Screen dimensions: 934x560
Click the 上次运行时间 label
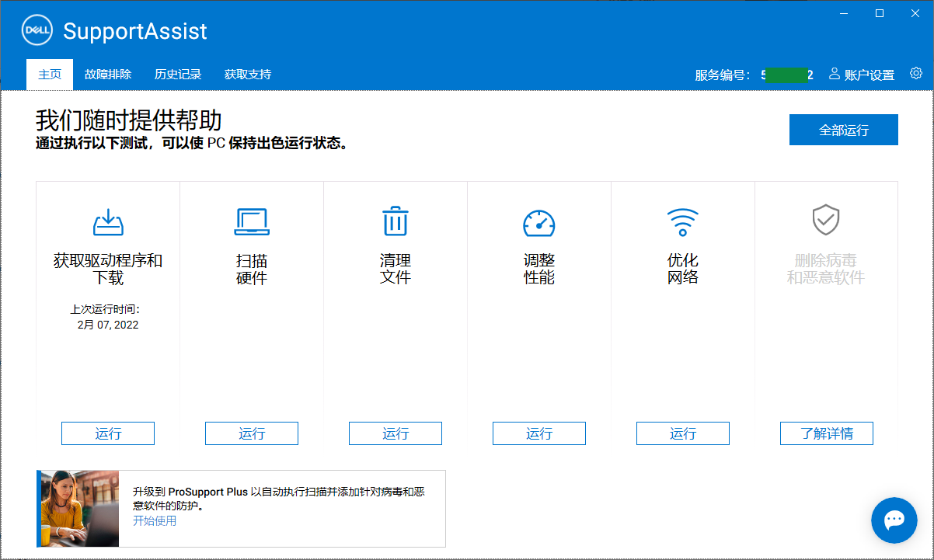(x=105, y=309)
